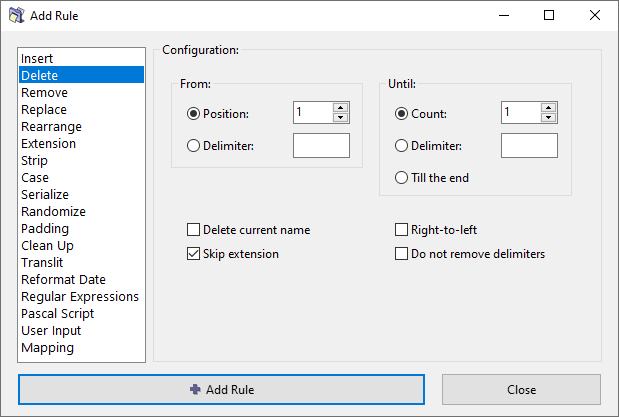Increase the From Position value
This screenshot has height=417, width=619.
point(341,108)
